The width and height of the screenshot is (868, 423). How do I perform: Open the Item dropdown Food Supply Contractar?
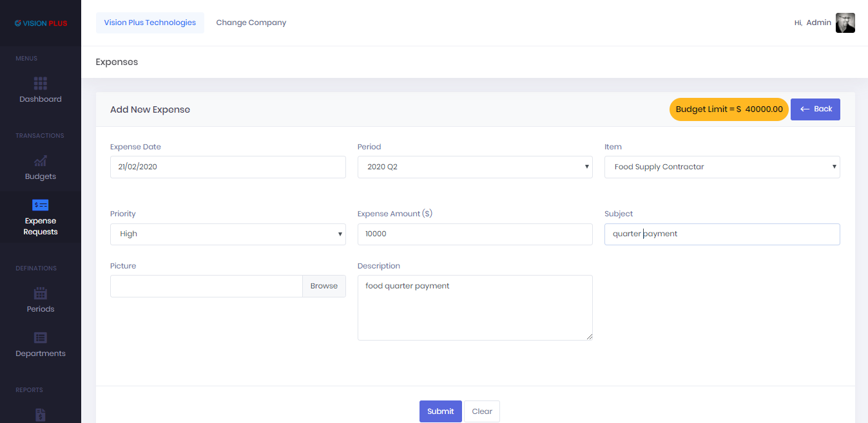(722, 167)
